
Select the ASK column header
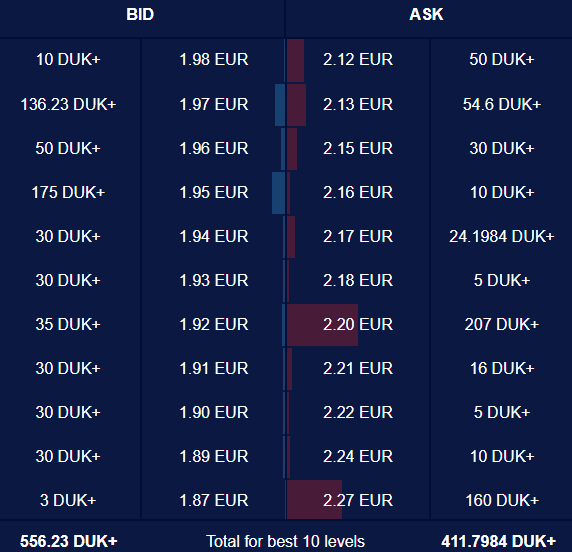tap(426, 15)
